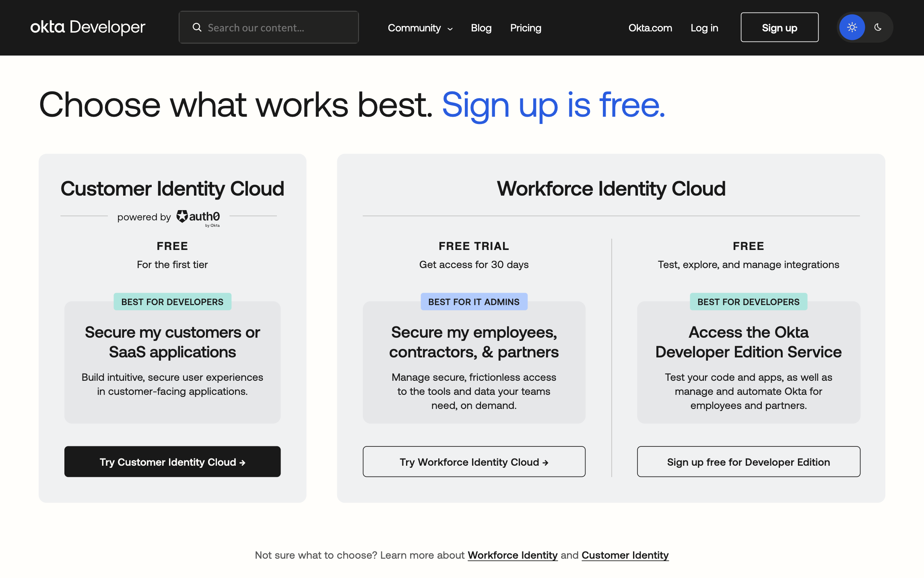Screen dimensions: 924x578
Task: Focus the Search our content field
Action: (x=278, y=27)
